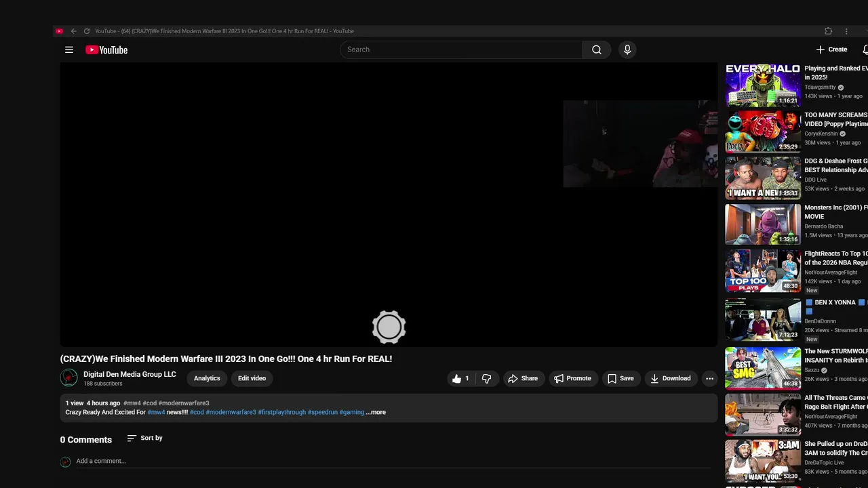The image size is (868, 488).
Task: Open All The Threats Came thumbnail
Action: (x=763, y=414)
